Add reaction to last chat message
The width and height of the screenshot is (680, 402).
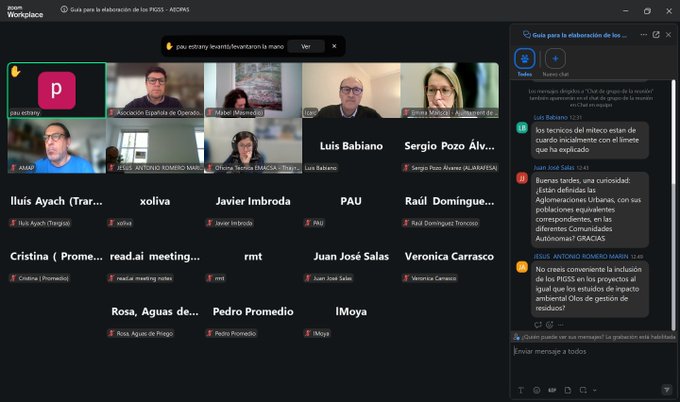(549, 324)
